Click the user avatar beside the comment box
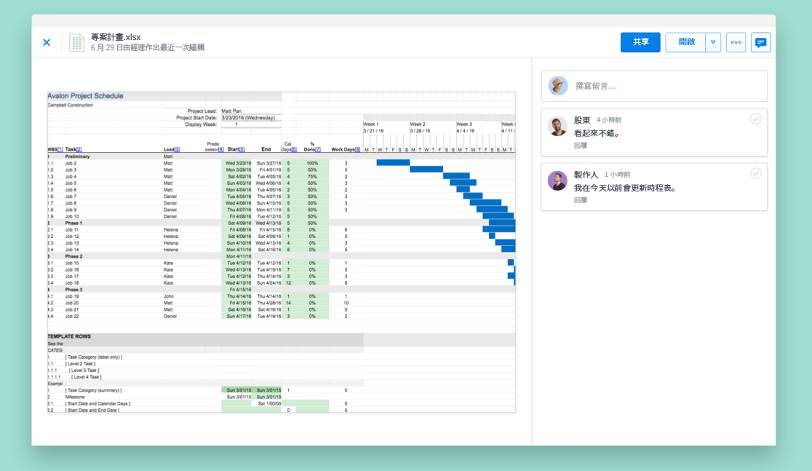 (558, 86)
